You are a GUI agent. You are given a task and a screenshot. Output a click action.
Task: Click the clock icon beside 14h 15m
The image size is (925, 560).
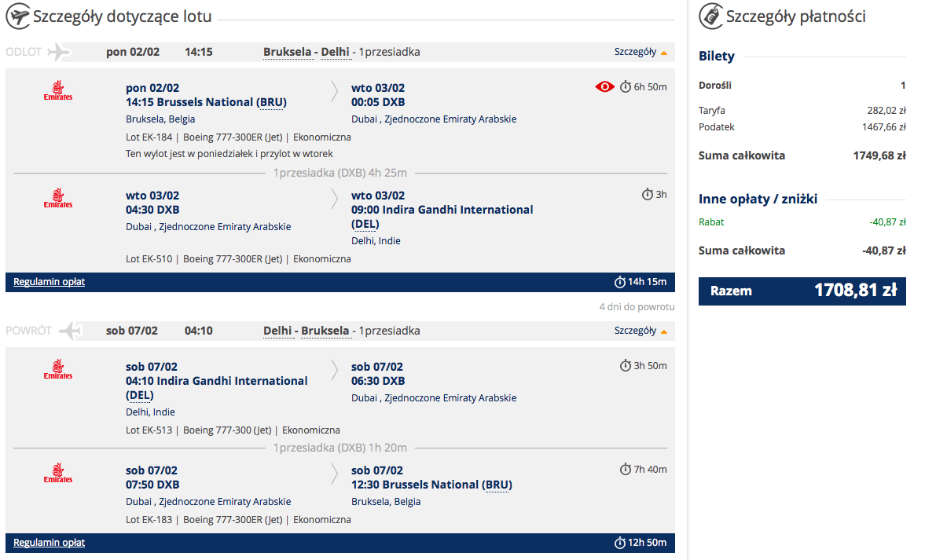(x=620, y=283)
